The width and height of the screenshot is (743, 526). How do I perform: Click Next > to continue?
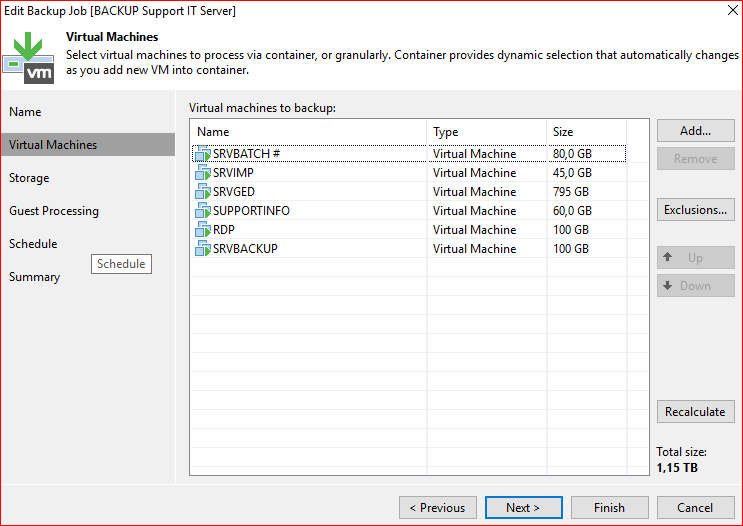point(523,508)
